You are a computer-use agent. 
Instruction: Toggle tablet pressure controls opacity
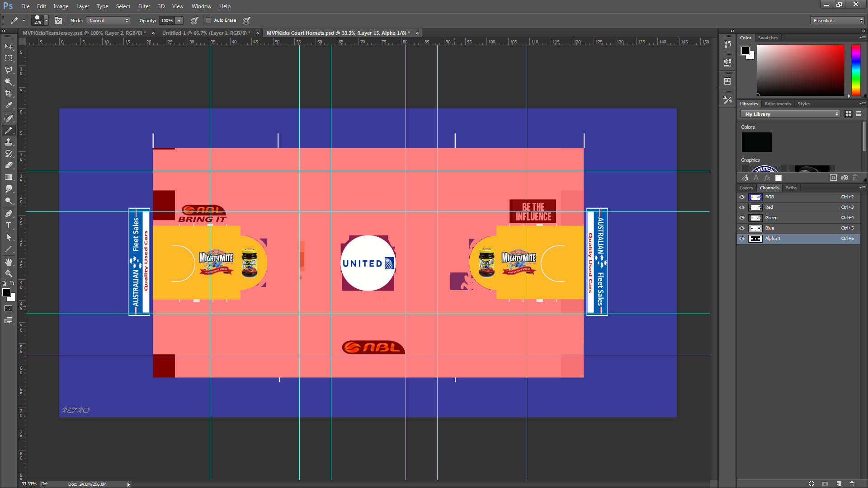[x=194, y=20]
